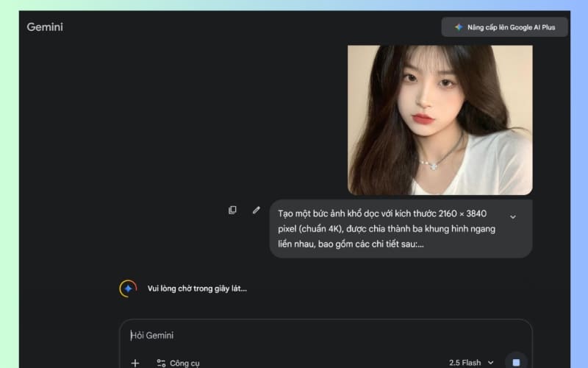Click the sparkle icon in the upgrade button

click(459, 27)
